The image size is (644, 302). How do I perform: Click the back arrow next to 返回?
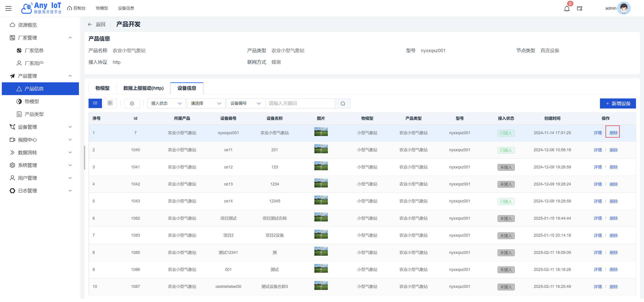point(90,24)
